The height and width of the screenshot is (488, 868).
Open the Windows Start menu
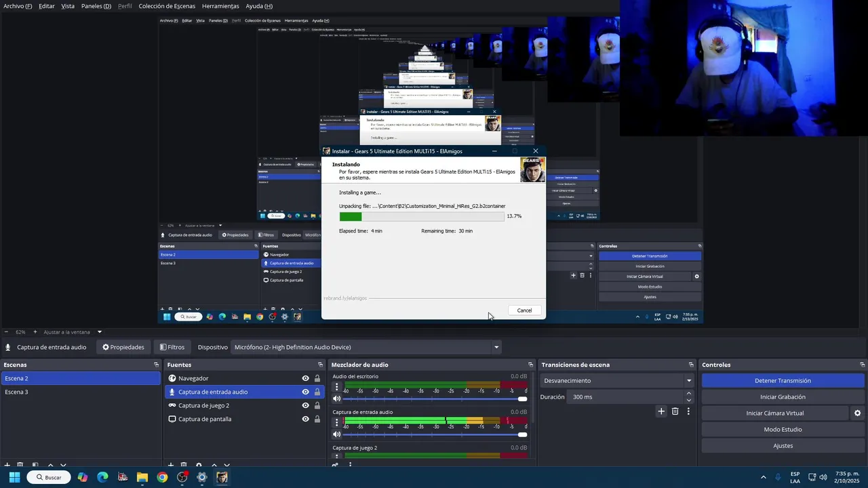click(14, 477)
